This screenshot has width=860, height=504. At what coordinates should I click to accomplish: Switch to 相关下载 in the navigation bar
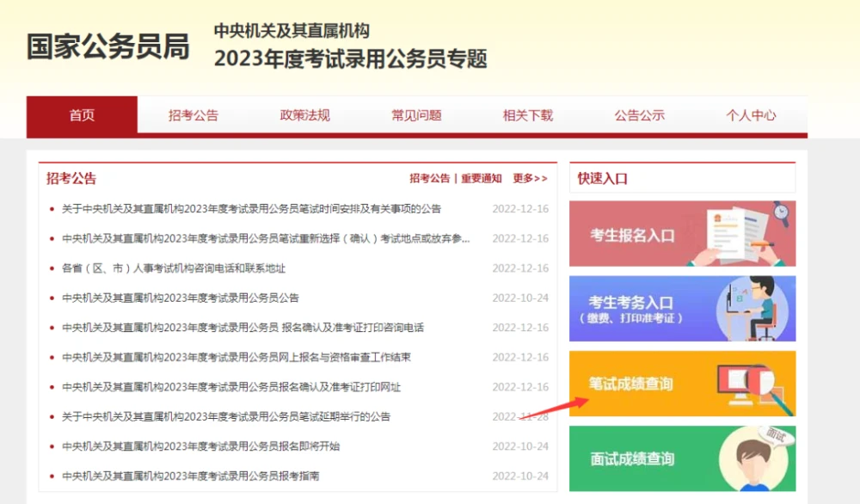528,115
